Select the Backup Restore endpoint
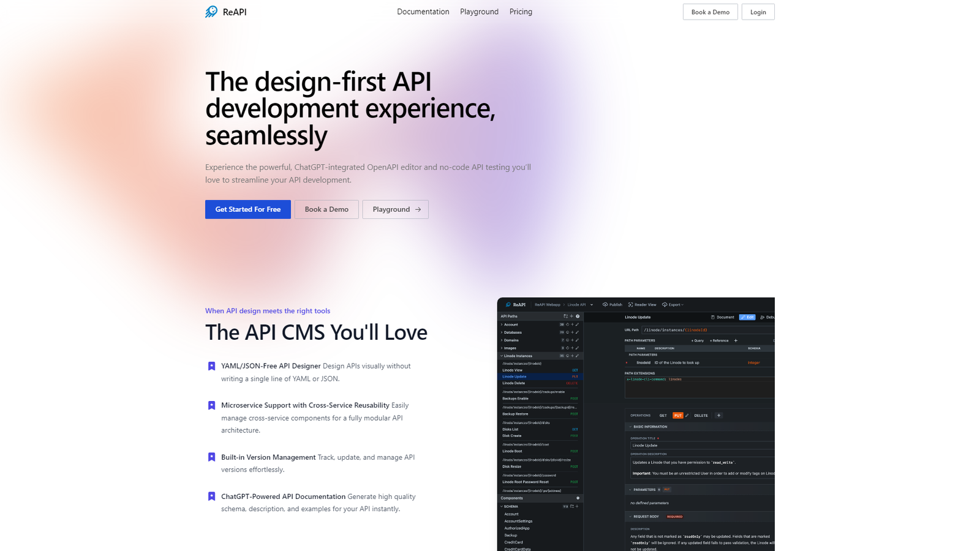 coord(540,414)
